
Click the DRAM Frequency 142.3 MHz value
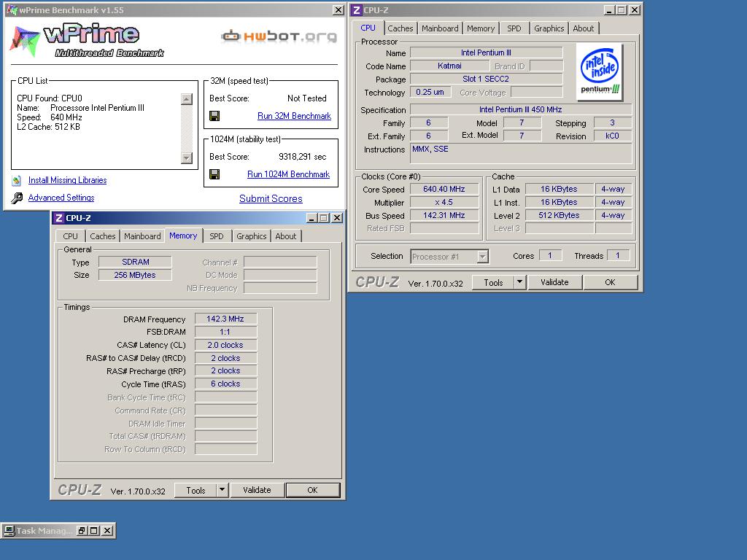tap(225, 319)
